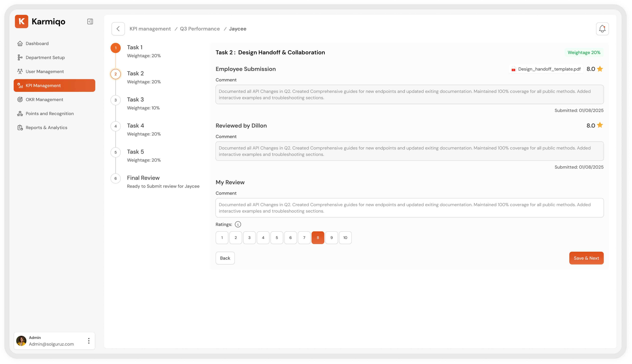632x364 pixels.
Task: Click "My Review" heading
Action: pyautogui.click(x=230, y=183)
